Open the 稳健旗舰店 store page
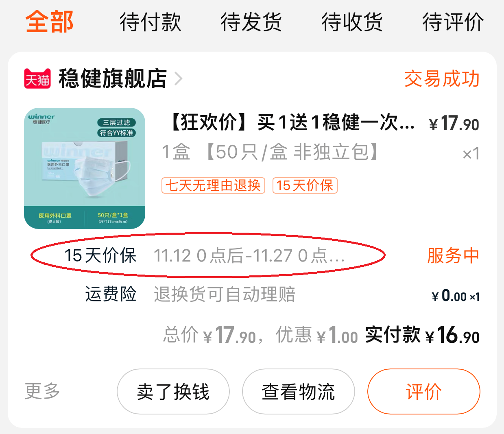 tap(113, 79)
